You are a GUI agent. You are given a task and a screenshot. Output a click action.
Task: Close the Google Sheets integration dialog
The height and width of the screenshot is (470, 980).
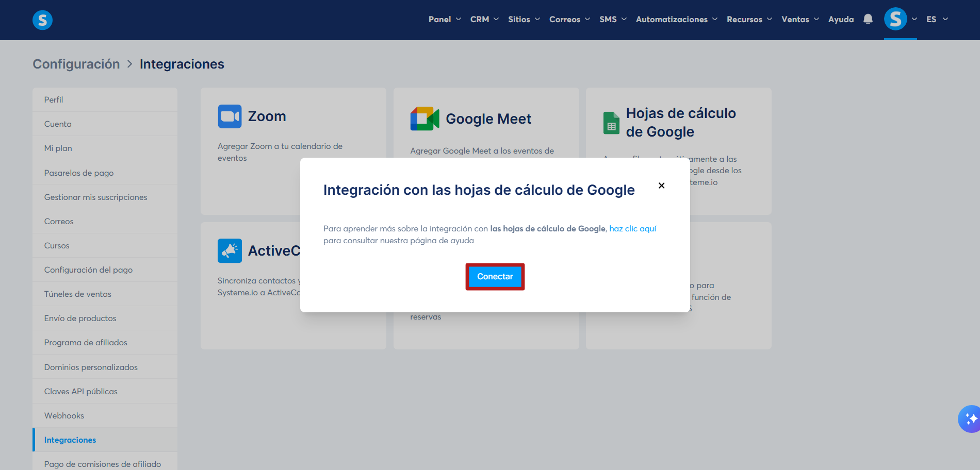click(661, 186)
